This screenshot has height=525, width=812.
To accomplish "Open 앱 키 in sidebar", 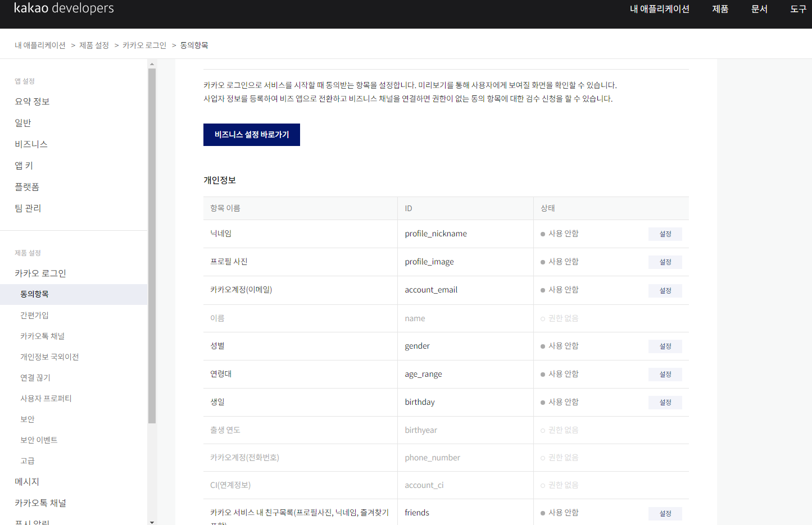I will (x=24, y=166).
